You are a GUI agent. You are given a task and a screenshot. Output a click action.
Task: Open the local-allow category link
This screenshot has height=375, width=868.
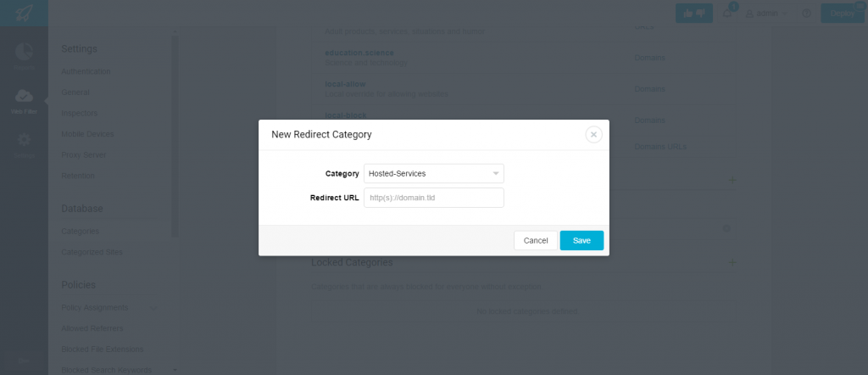click(346, 84)
